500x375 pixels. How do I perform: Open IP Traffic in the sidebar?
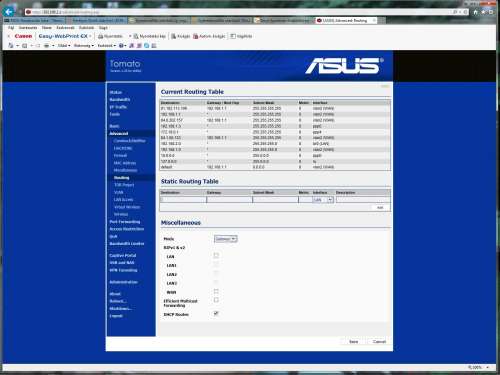coord(118,107)
